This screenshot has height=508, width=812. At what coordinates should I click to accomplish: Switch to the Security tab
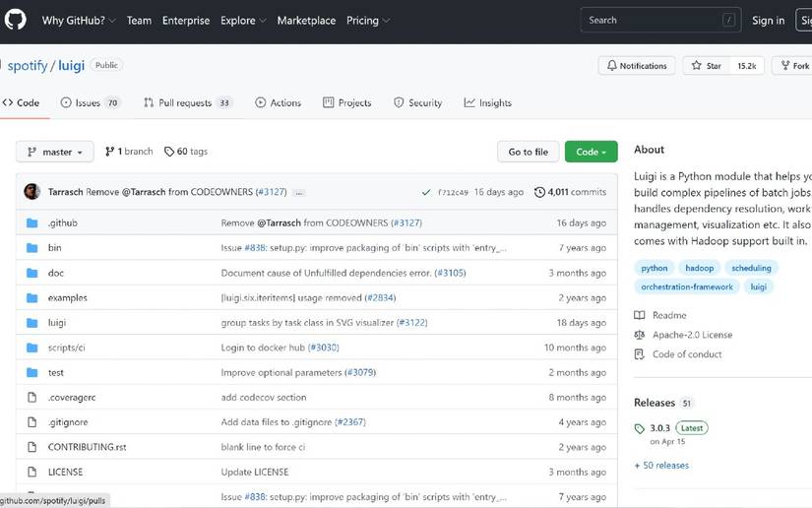(x=418, y=103)
